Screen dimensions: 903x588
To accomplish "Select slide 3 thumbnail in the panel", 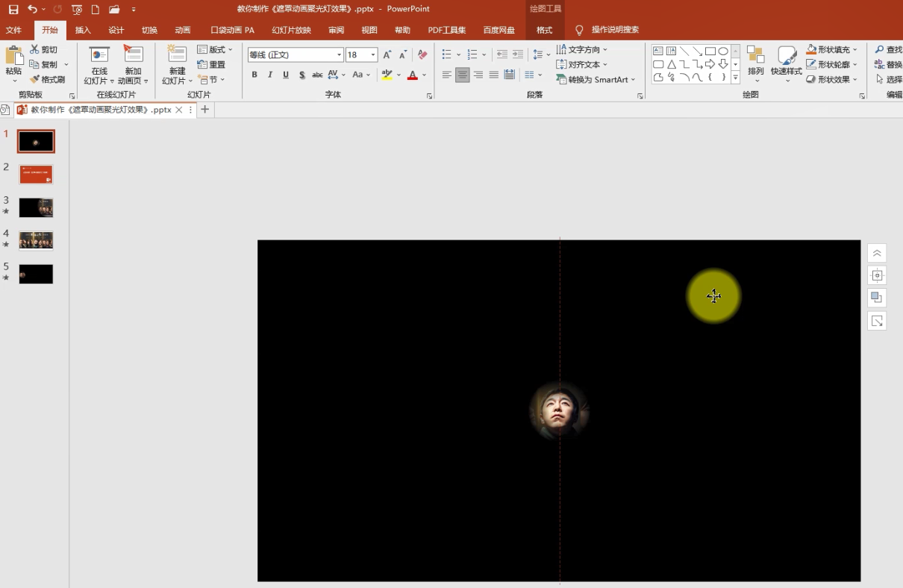I will click(x=36, y=207).
